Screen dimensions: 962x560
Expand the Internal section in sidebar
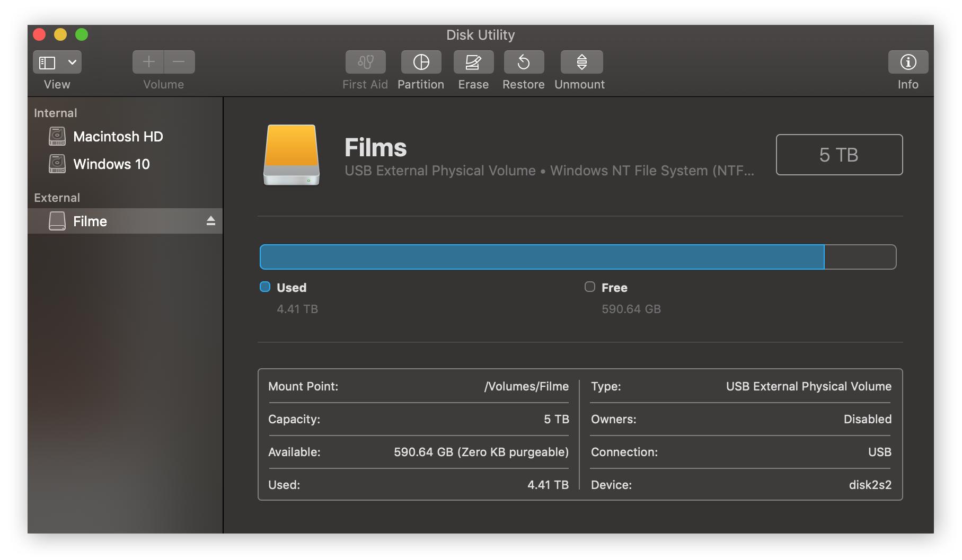pyautogui.click(x=55, y=112)
